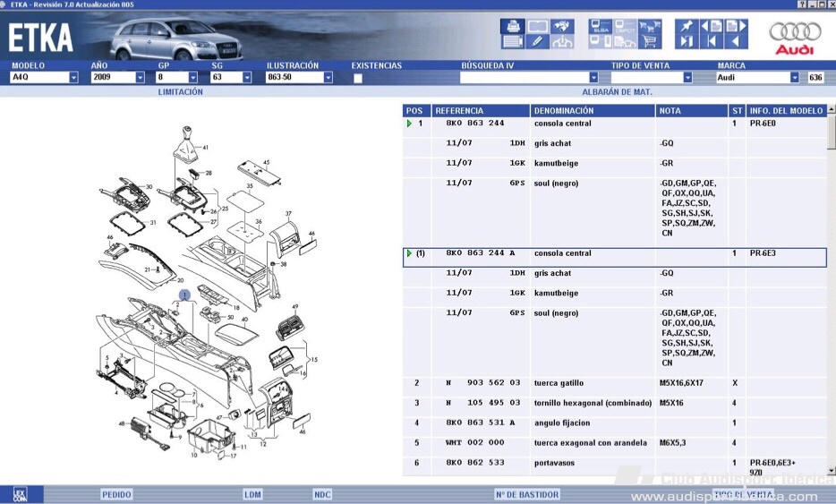The height and width of the screenshot is (504, 836).
Task: Click green arrow beside 8K0 863 244 A
Action: tap(409, 253)
